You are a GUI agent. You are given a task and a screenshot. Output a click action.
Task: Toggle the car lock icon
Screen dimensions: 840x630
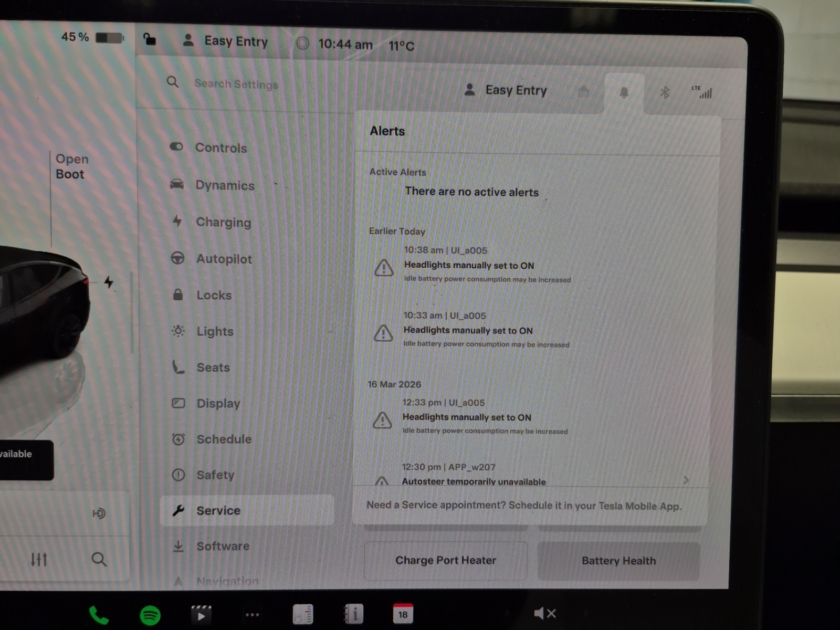tap(150, 39)
